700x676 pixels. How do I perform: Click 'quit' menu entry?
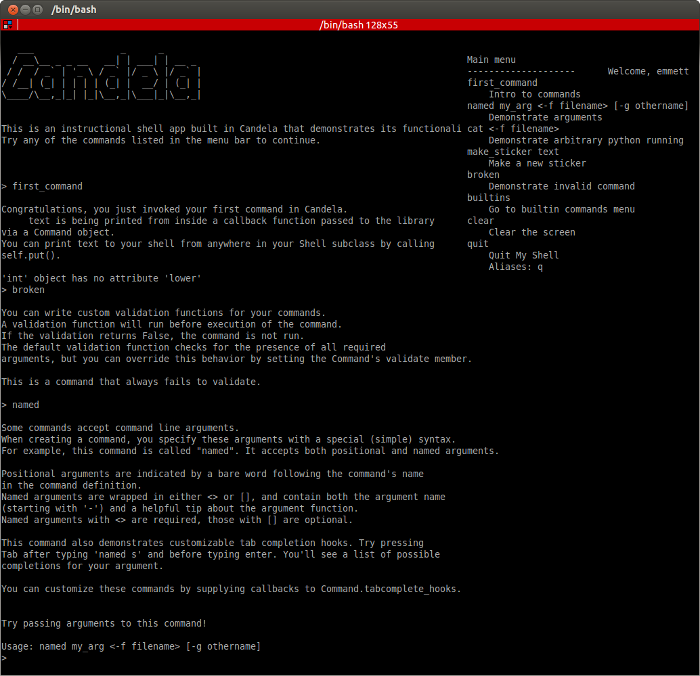tap(478, 244)
